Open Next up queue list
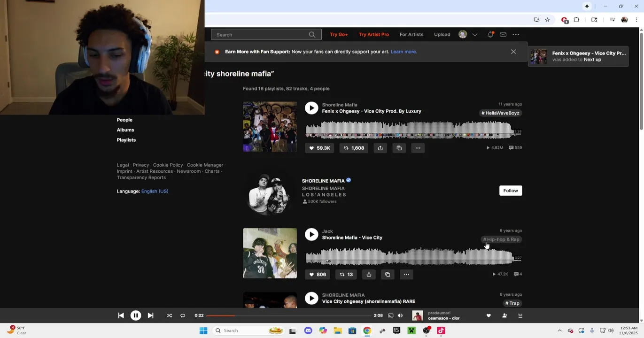644x338 pixels. (520, 316)
